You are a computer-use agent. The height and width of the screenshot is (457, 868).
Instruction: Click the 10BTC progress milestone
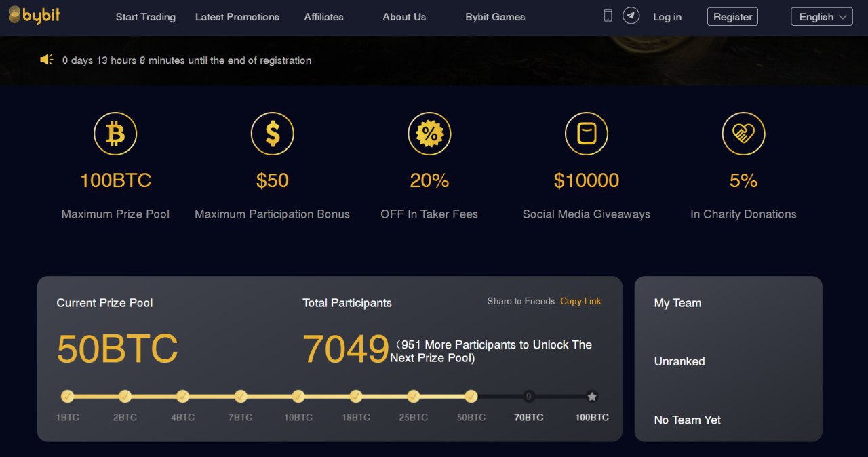[298, 397]
